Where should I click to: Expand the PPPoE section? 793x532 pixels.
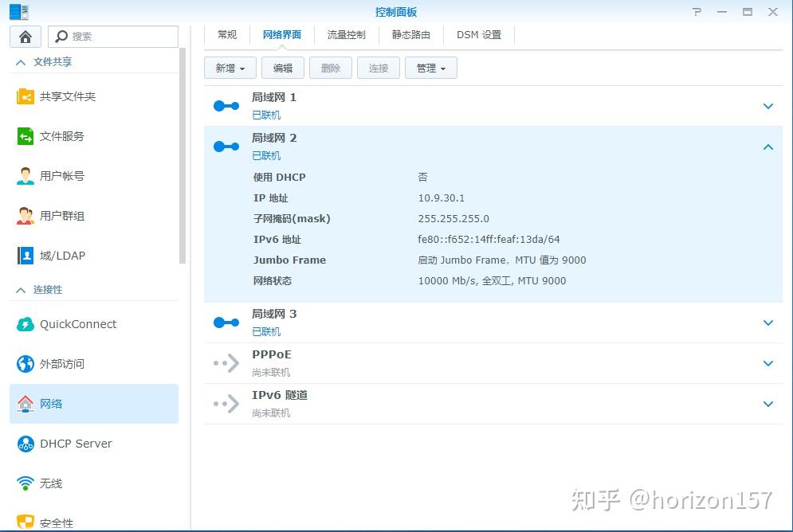click(767, 362)
